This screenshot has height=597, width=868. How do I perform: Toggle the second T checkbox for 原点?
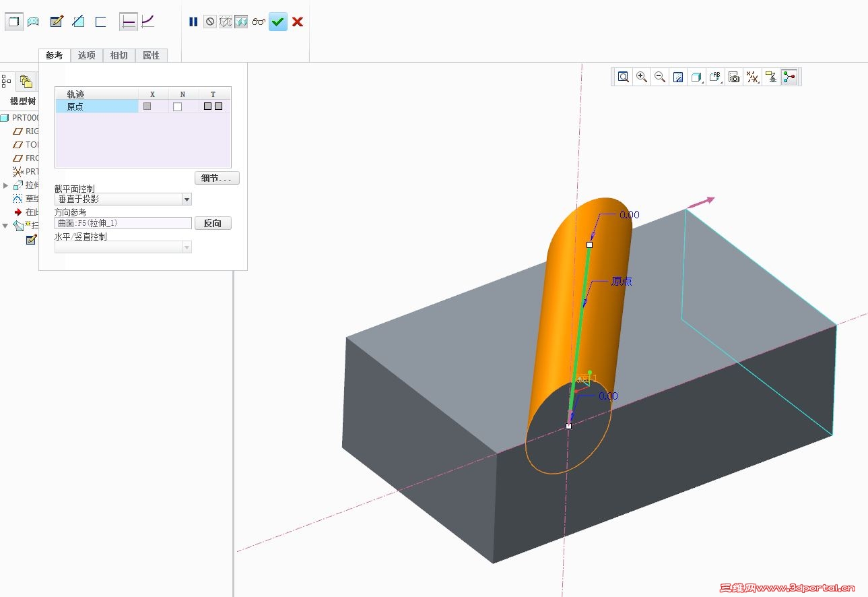click(x=219, y=106)
